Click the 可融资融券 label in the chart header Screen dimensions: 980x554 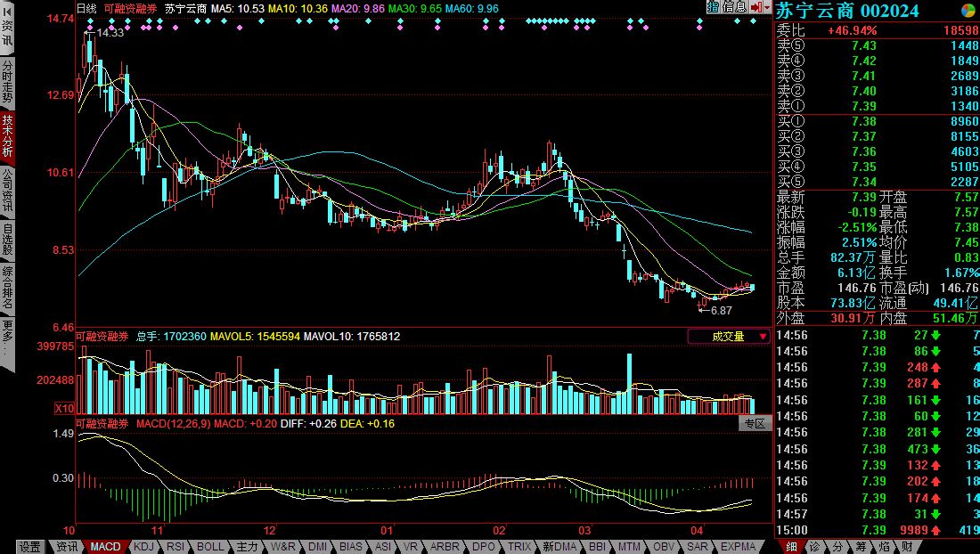coord(131,9)
